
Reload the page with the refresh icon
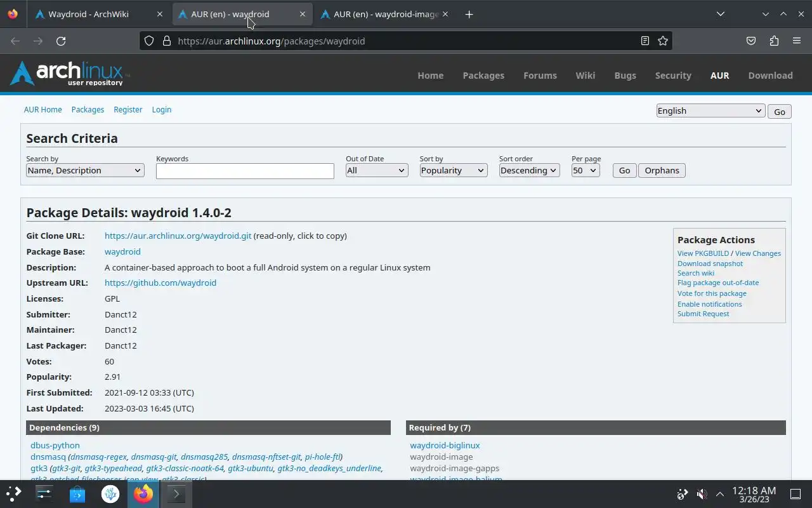click(x=61, y=41)
